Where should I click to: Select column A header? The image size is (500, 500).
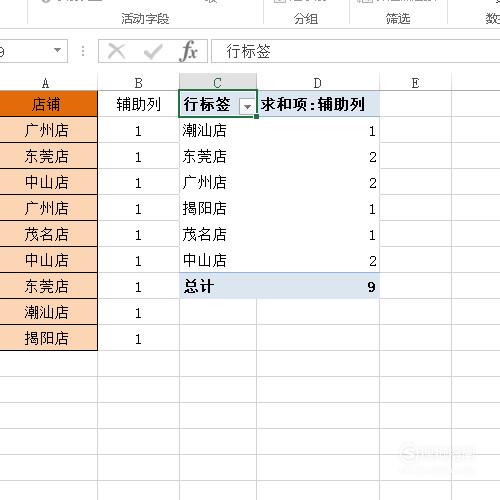[46, 83]
